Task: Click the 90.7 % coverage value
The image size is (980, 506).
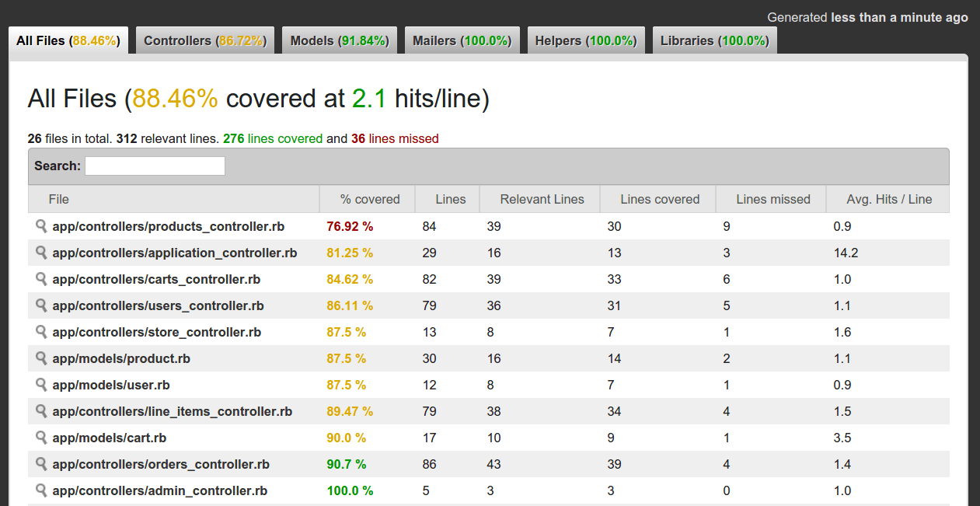Action: [x=346, y=464]
